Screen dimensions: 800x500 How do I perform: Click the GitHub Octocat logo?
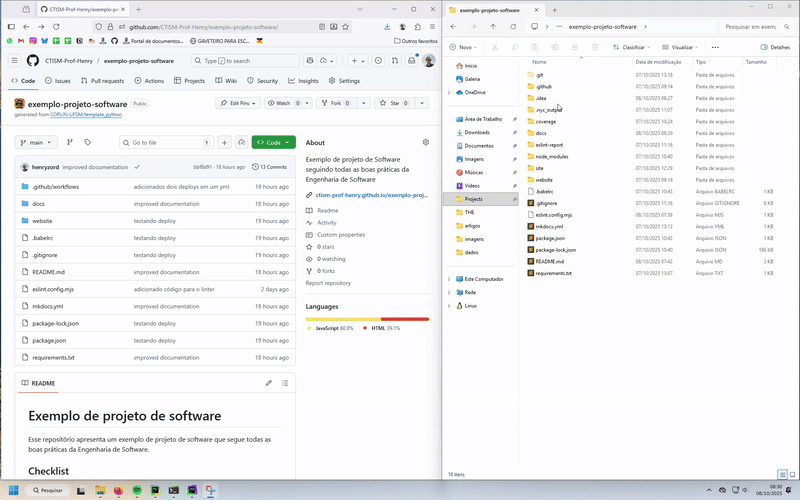pyautogui.click(x=33, y=61)
